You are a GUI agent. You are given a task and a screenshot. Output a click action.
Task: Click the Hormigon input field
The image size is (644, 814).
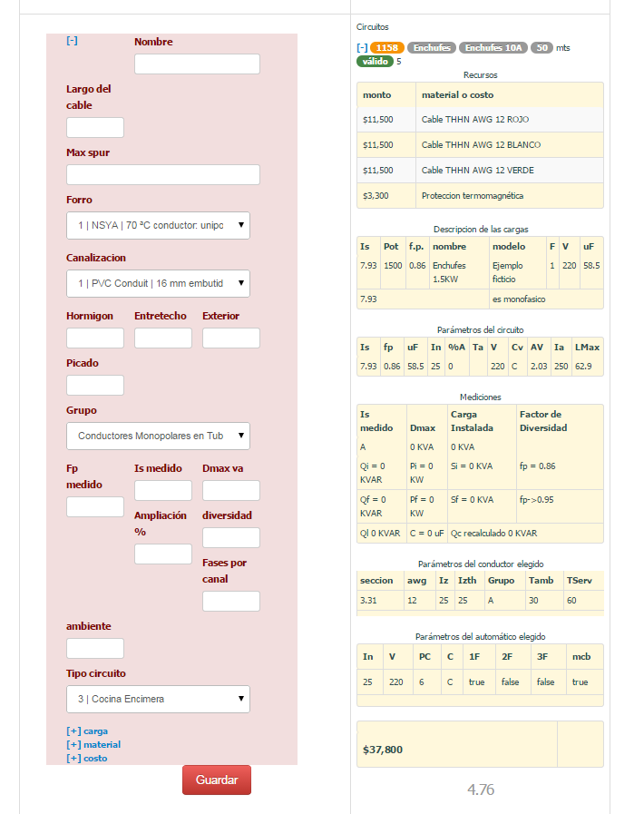point(95,338)
